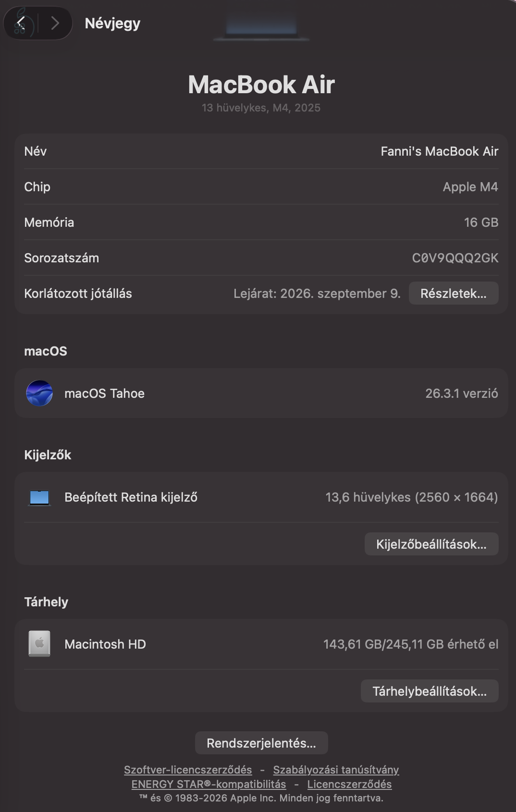Open the Szoftver-licencszerződés link
This screenshot has height=812, width=516.
tap(188, 770)
